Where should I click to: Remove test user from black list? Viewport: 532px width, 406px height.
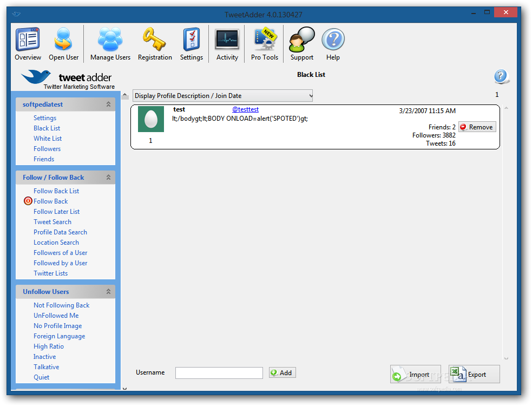477,127
